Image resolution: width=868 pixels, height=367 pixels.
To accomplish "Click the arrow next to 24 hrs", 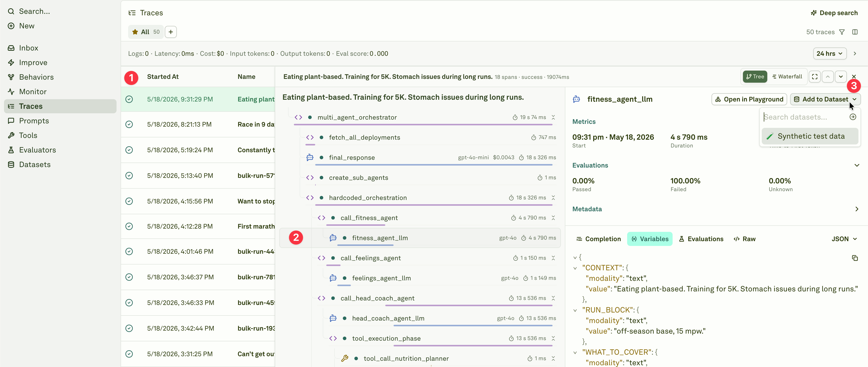I will tap(855, 54).
